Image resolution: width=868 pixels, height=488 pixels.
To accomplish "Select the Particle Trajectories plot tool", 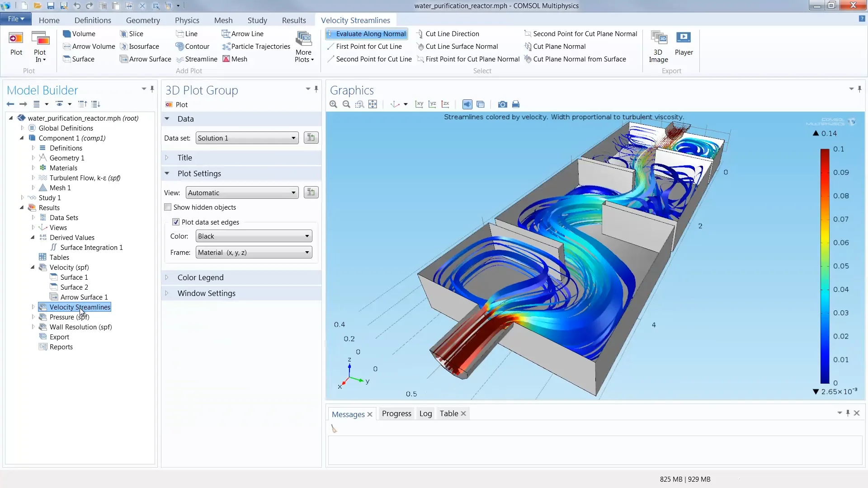I will 256,47.
